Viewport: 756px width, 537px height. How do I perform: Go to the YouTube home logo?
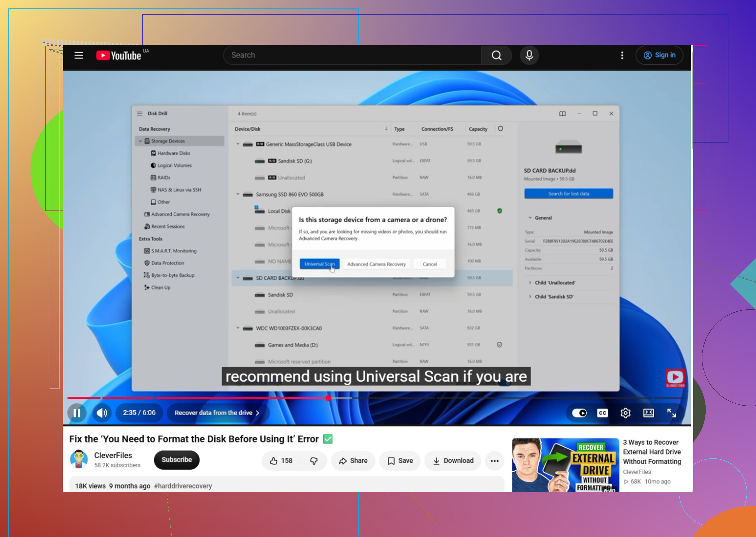(x=119, y=55)
